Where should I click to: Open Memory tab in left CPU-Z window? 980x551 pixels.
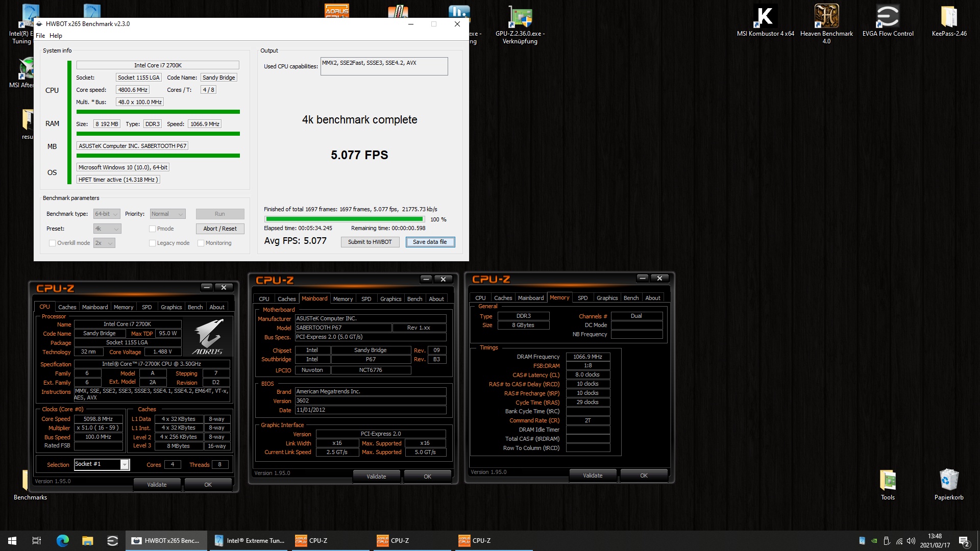click(x=124, y=307)
